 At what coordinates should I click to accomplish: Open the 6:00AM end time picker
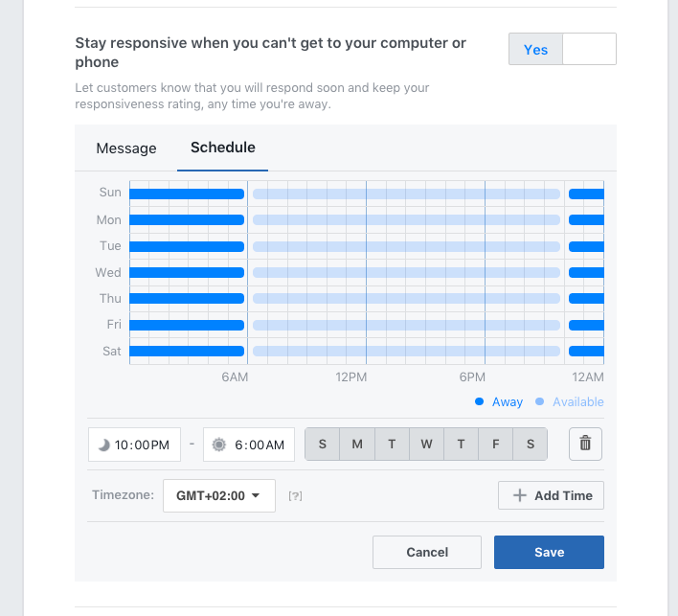click(249, 445)
